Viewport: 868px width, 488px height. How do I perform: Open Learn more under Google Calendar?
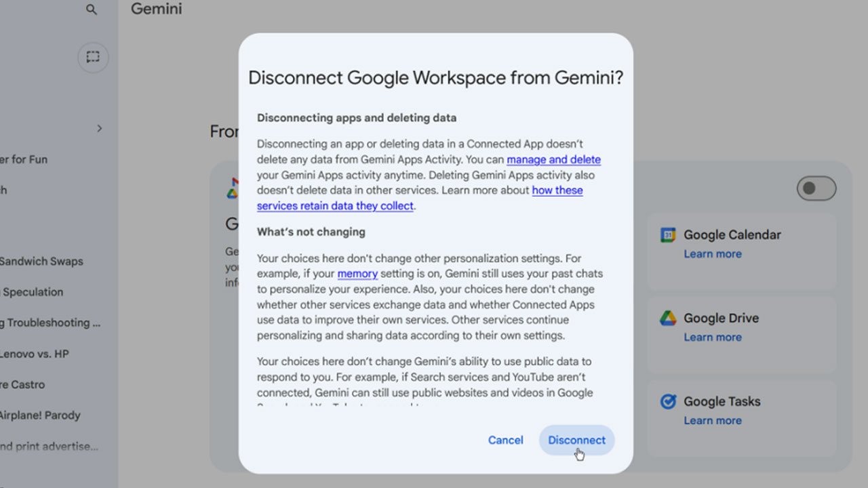coord(713,254)
